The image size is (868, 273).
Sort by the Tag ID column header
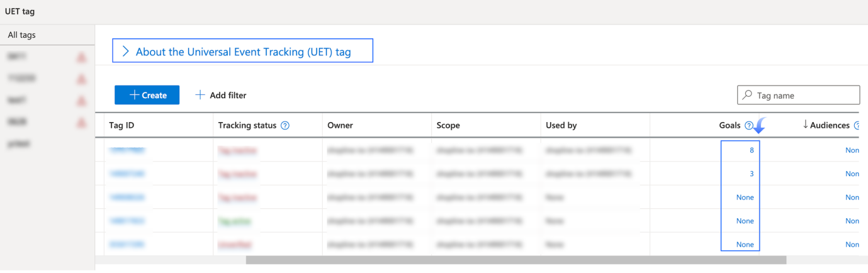pos(121,125)
